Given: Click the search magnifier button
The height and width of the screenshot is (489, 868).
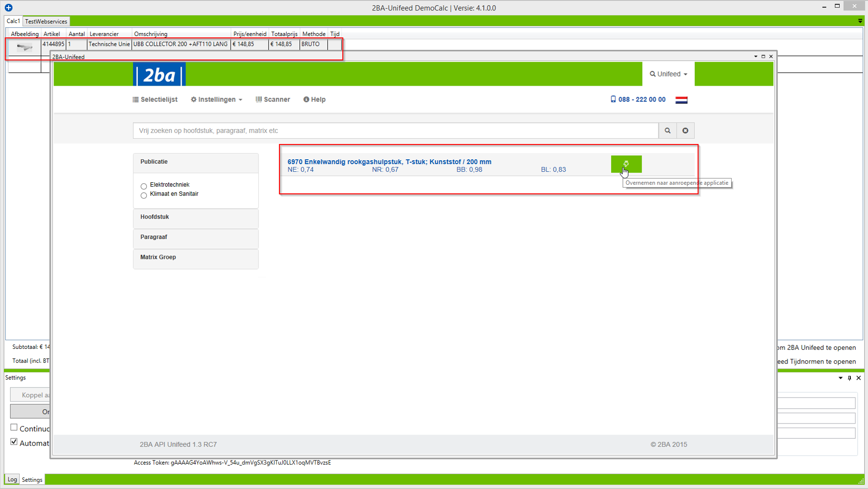Looking at the screenshot, I should (668, 131).
